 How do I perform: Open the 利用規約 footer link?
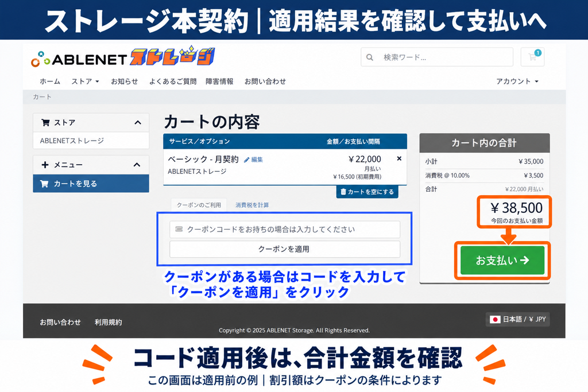coord(108,323)
